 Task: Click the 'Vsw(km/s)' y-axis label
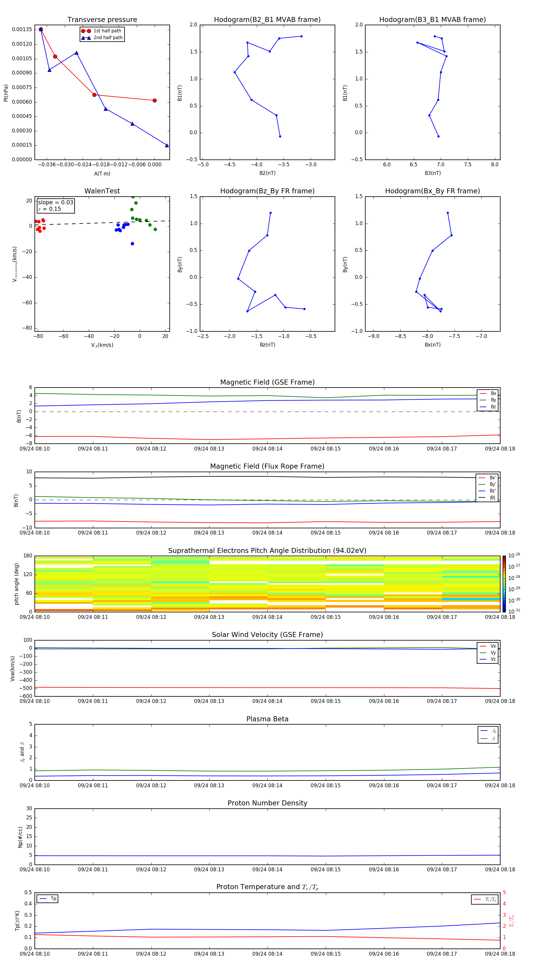(12, 668)
